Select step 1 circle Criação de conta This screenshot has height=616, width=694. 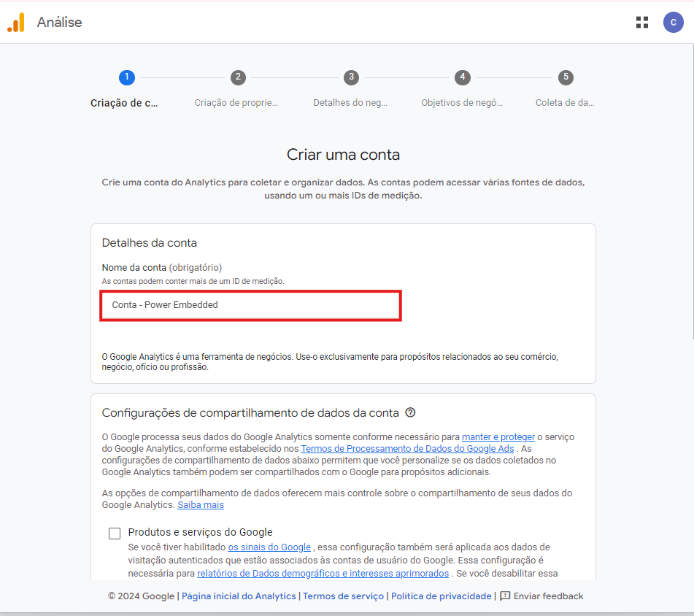(x=126, y=77)
